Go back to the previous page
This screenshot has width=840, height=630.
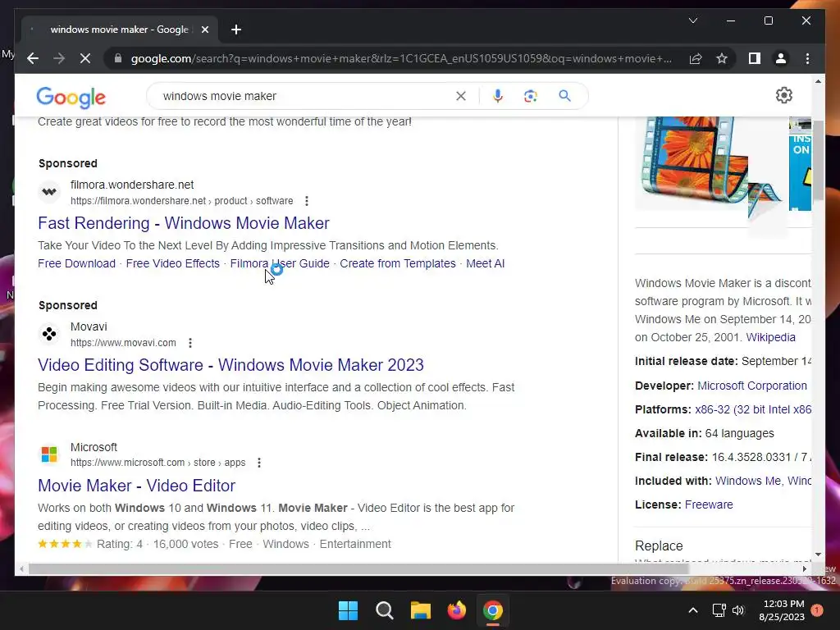[x=33, y=58]
